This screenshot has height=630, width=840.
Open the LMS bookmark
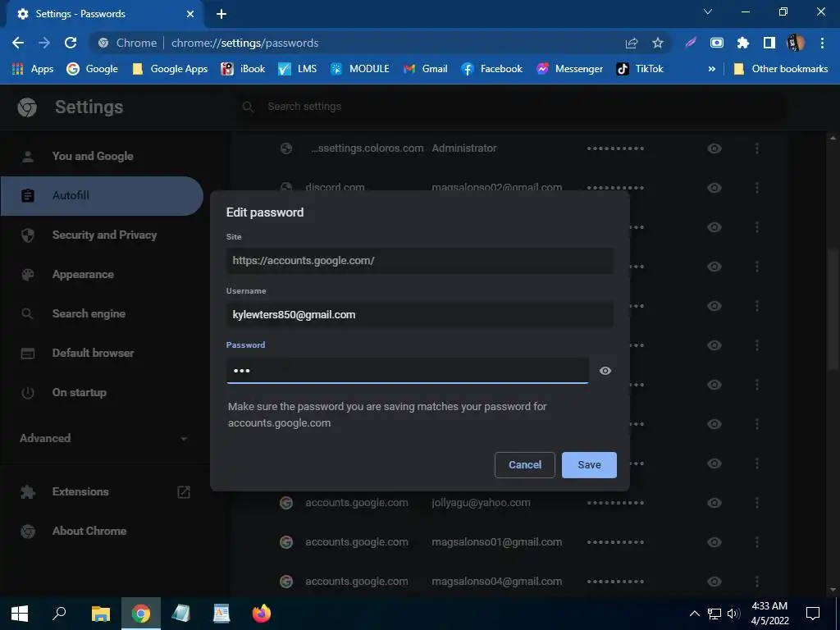(x=297, y=69)
